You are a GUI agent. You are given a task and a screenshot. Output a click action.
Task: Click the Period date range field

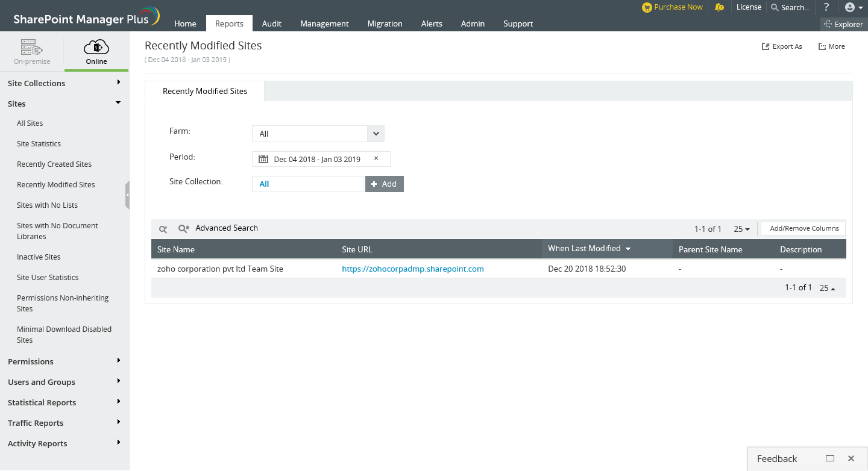point(321,159)
